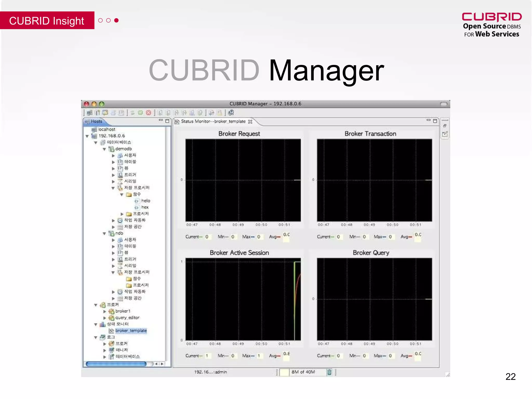Image resolution: width=532 pixels, height=399 pixels.
Task: Collapse the 함수 folder under demodb
Action: 122,195
